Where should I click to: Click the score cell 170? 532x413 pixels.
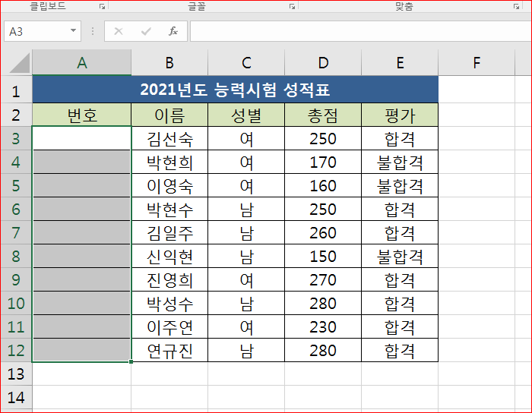point(323,162)
